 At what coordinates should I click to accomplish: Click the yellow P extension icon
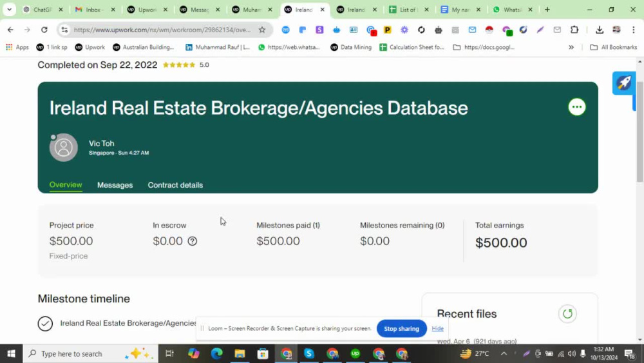pyautogui.click(x=387, y=30)
